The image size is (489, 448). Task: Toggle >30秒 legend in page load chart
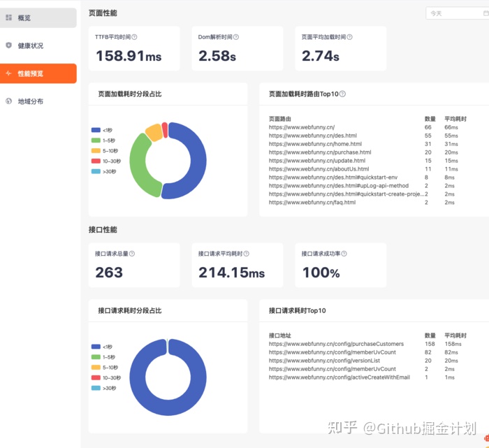(x=104, y=171)
